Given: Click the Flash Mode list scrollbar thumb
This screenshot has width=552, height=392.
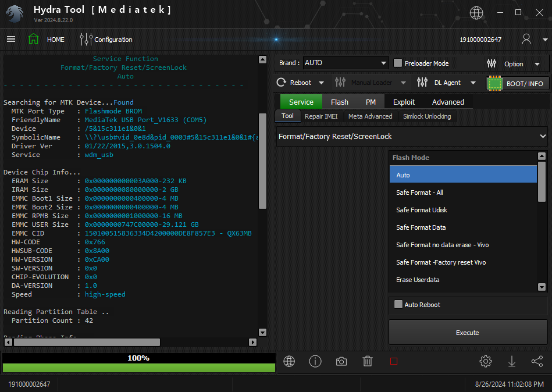Looking at the screenshot, I should pyautogui.click(x=542, y=181).
